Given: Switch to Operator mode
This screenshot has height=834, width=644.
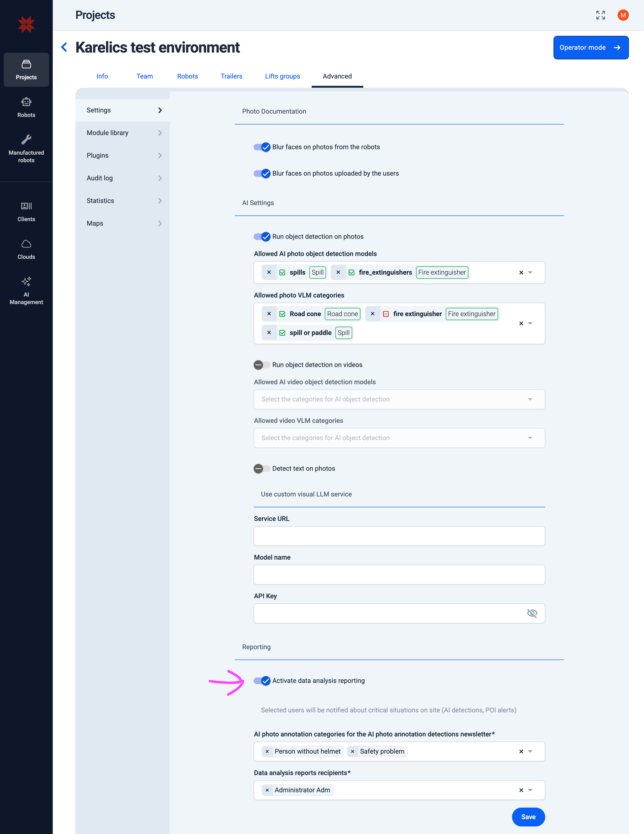Looking at the screenshot, I should coord(590,47).
